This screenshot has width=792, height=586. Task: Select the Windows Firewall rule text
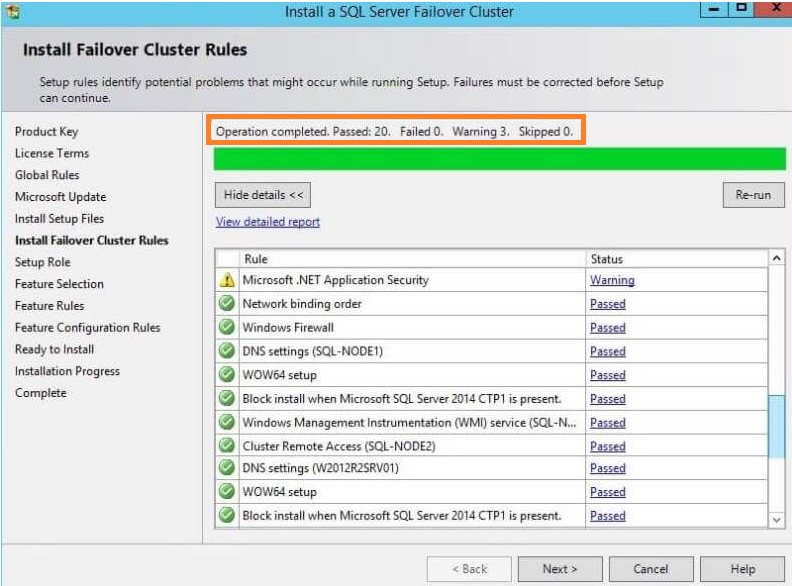click(288, 327)
